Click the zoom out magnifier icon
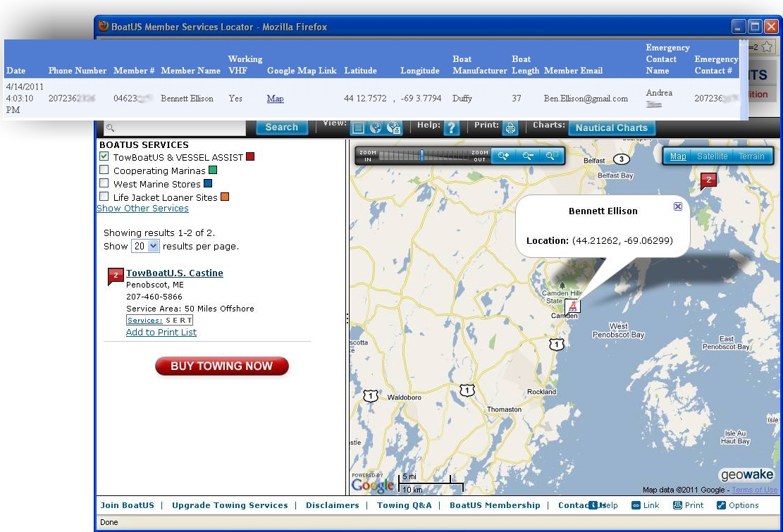This screenshot has width=783, height=532. click(x=527, y=156)
